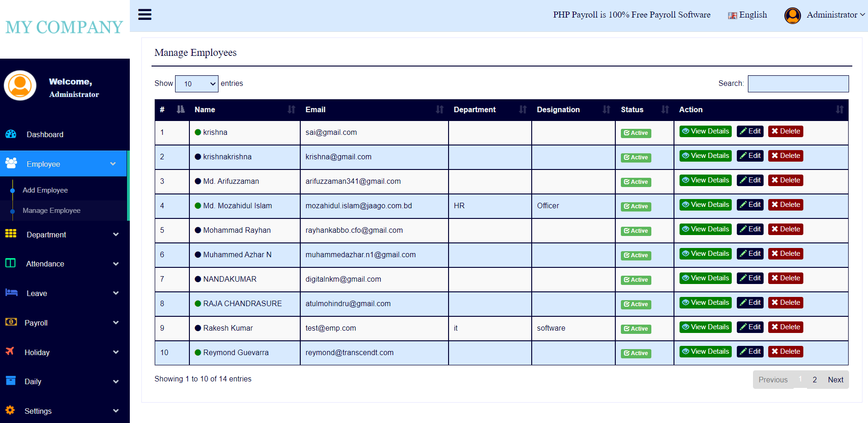The height and width of the screenshot is (423, 868).
Task: Click the Attendance calendar icon
Action: [x=11, y=263]
